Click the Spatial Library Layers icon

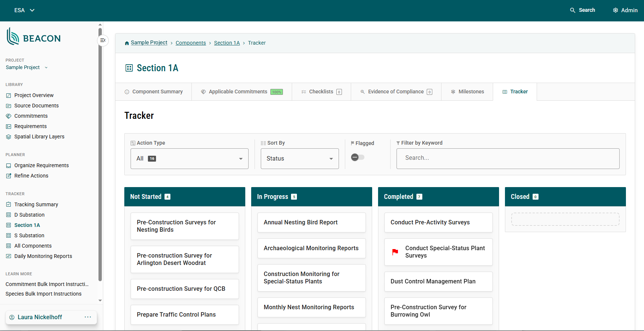click(8, 137)
